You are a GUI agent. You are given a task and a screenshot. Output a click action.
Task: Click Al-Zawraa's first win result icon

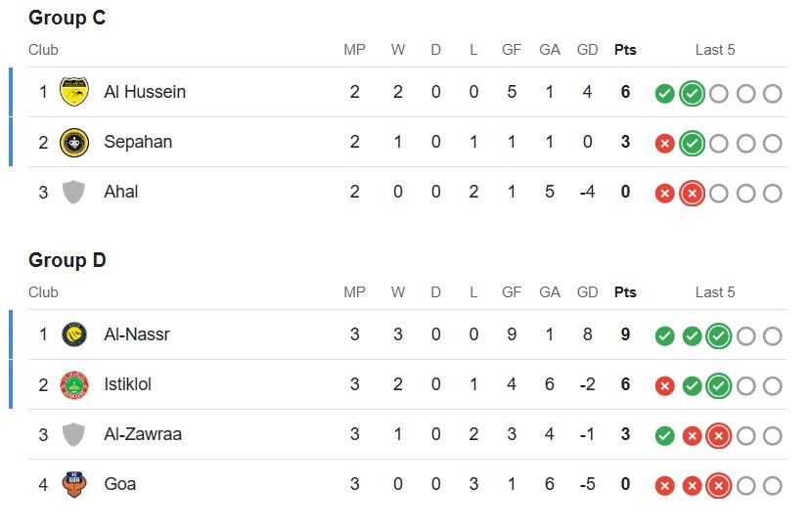click(664, 435)
